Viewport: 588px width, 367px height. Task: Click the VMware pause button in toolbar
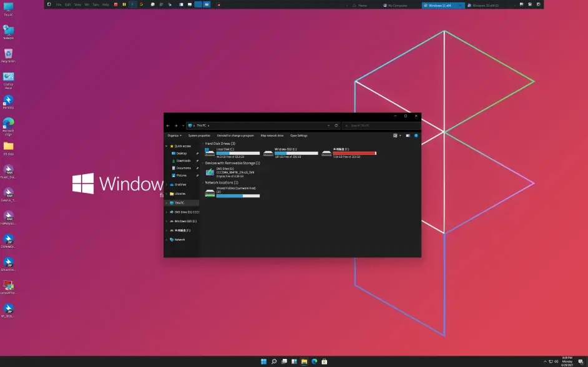pos(124,4)
